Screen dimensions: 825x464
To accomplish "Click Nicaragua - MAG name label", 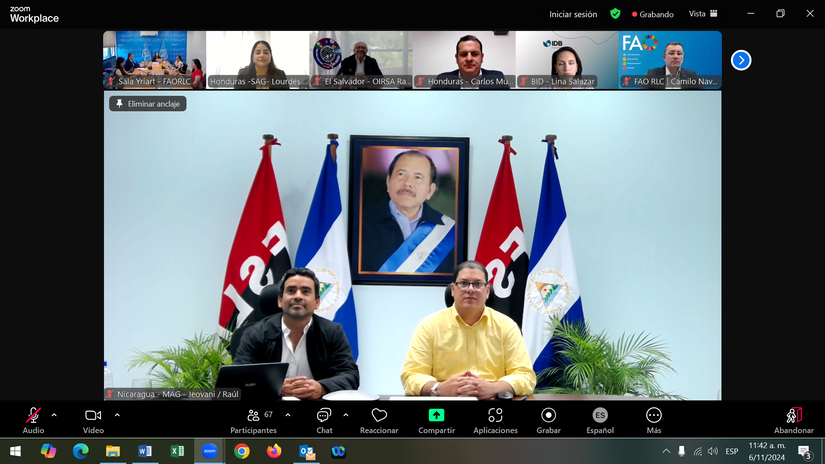I will point(173,394).
